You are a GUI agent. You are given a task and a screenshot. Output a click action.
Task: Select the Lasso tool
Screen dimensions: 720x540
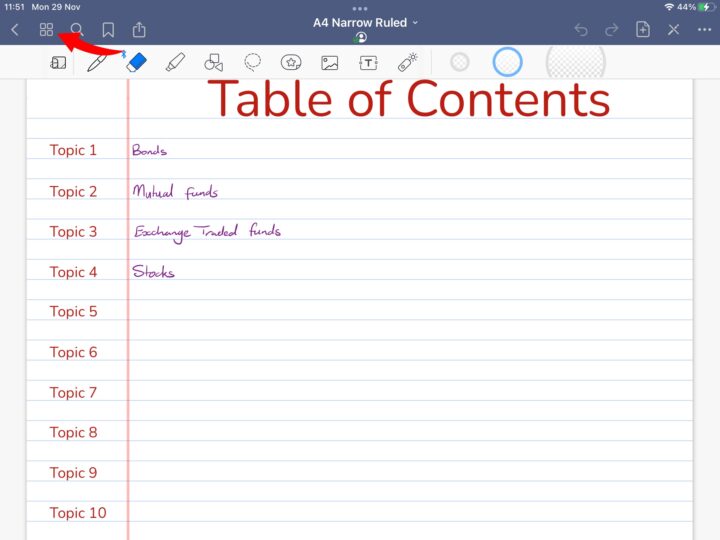click(x=253, y=62)
